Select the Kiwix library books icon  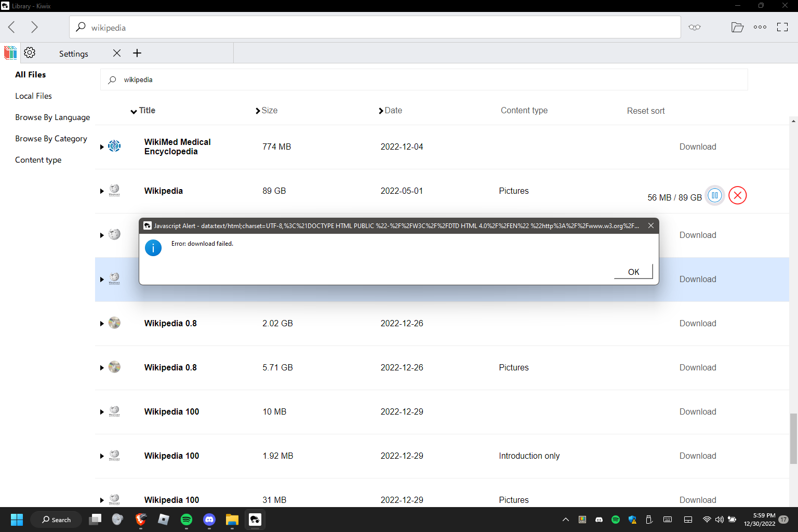10,52
